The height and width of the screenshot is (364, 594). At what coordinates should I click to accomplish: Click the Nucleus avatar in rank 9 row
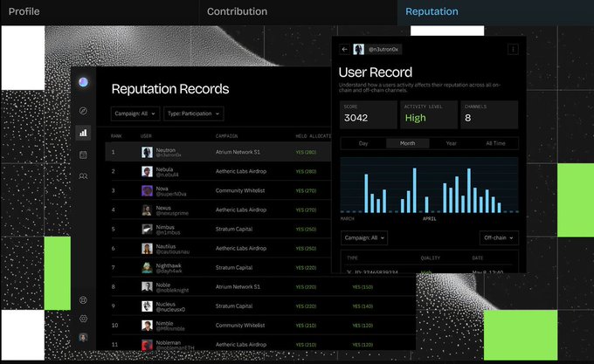[147, 306]
